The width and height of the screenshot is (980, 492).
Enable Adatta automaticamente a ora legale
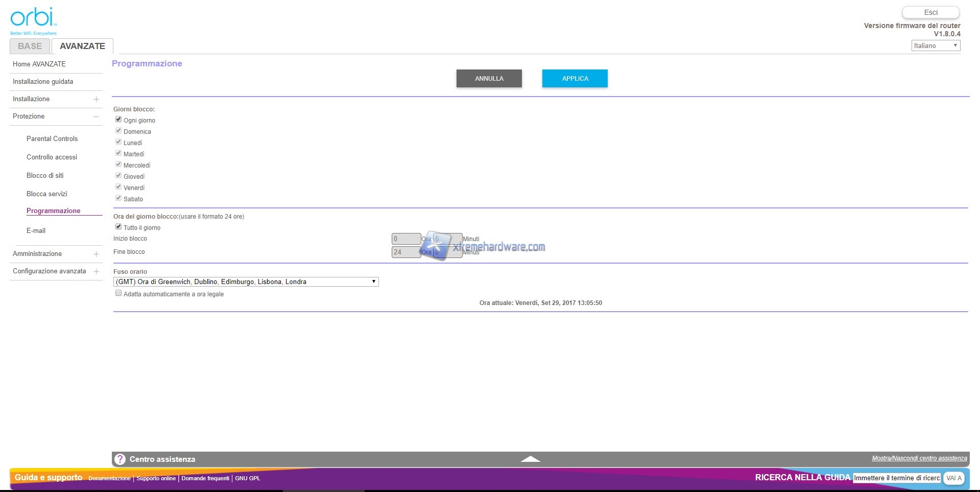point(118,293)
